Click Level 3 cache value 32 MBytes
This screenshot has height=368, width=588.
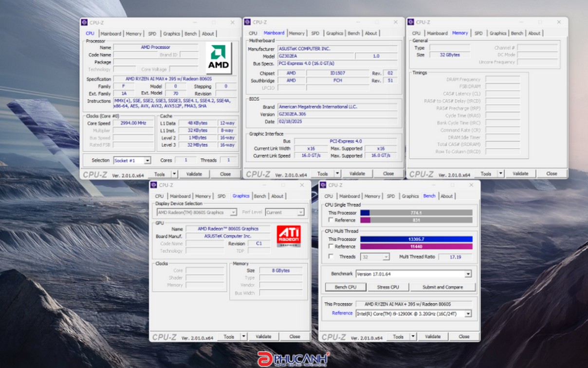click(x=197, y=145)
